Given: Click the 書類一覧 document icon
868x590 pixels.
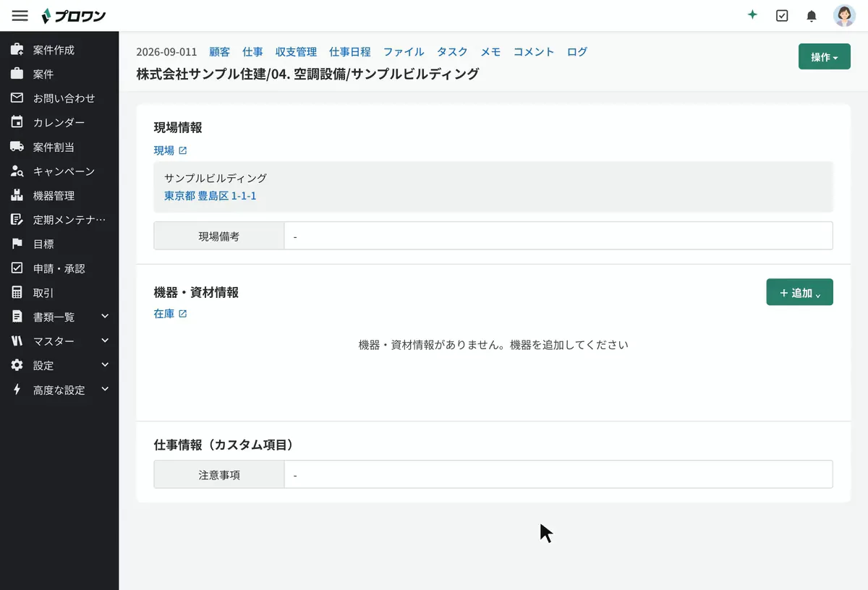Looking at the screenshot, I should (x=17, y=317).
